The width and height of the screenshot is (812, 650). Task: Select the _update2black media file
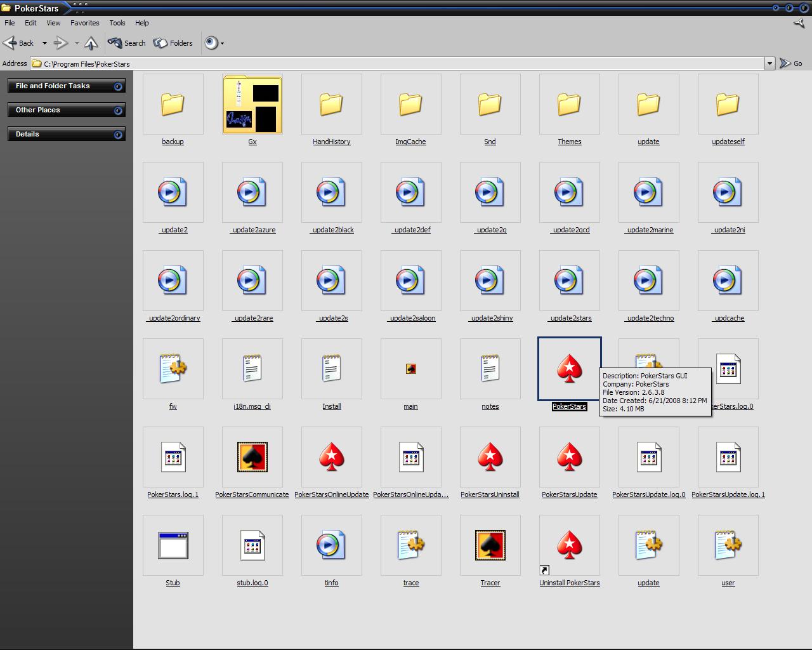pyautogui.click(x=331, y=192)
